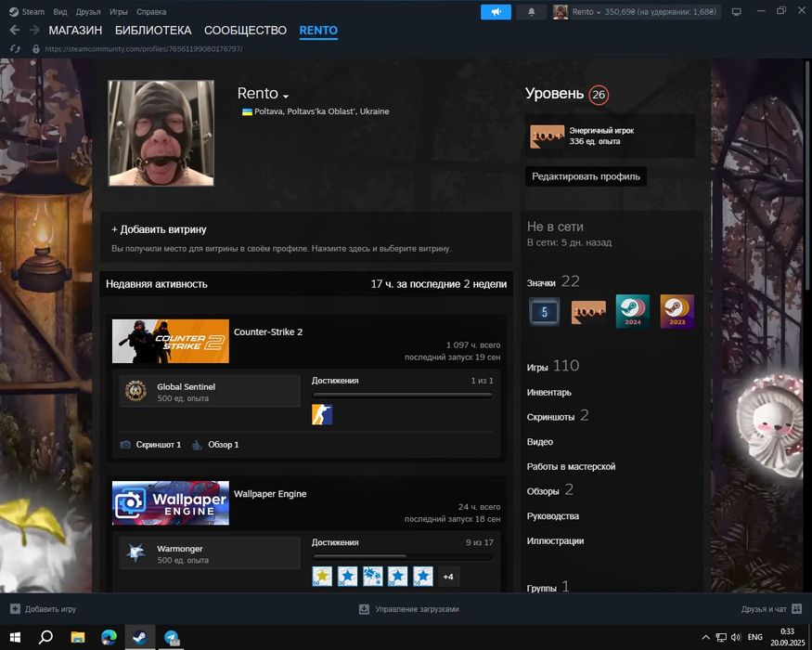This screenshot has height=650, width=812.
Task: Show hidden tray icons chevron
Action: (705, 637)
